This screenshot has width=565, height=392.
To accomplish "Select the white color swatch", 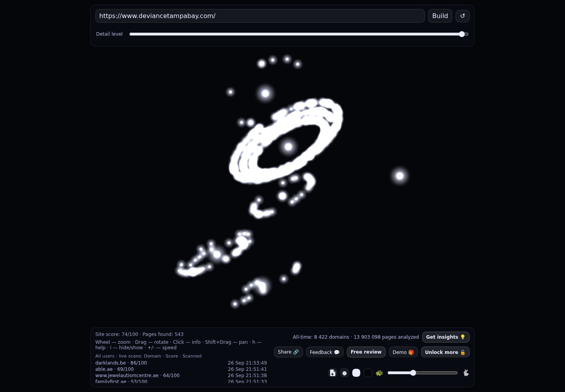I will (x=356, y=373).
